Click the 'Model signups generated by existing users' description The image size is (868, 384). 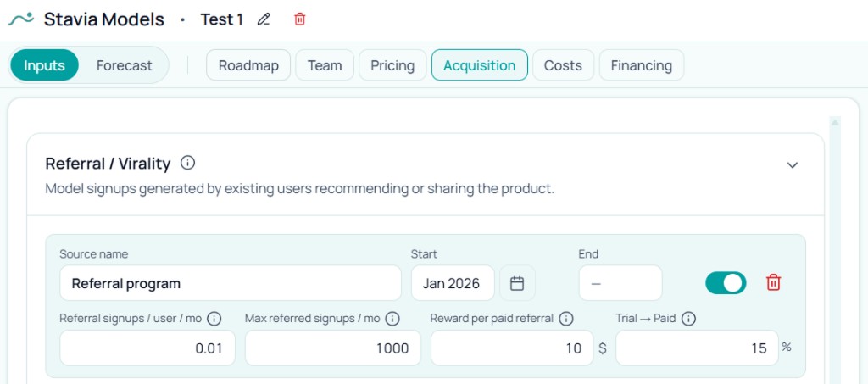point(299,189)
